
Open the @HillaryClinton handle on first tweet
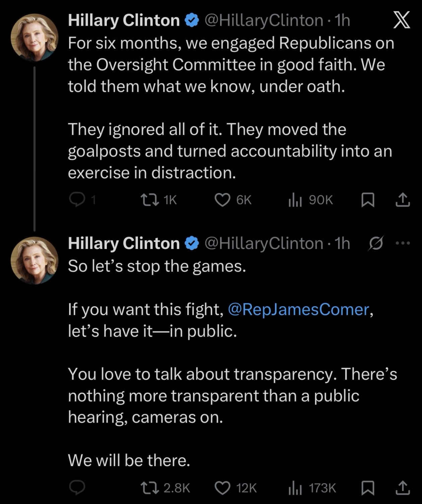click(x=263, y=20)
